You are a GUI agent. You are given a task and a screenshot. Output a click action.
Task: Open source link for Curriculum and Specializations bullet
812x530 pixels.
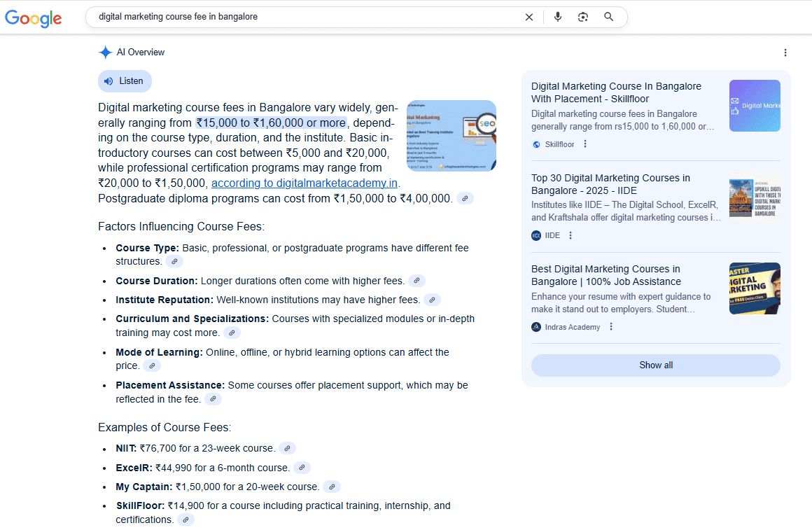tap(232, 333)
